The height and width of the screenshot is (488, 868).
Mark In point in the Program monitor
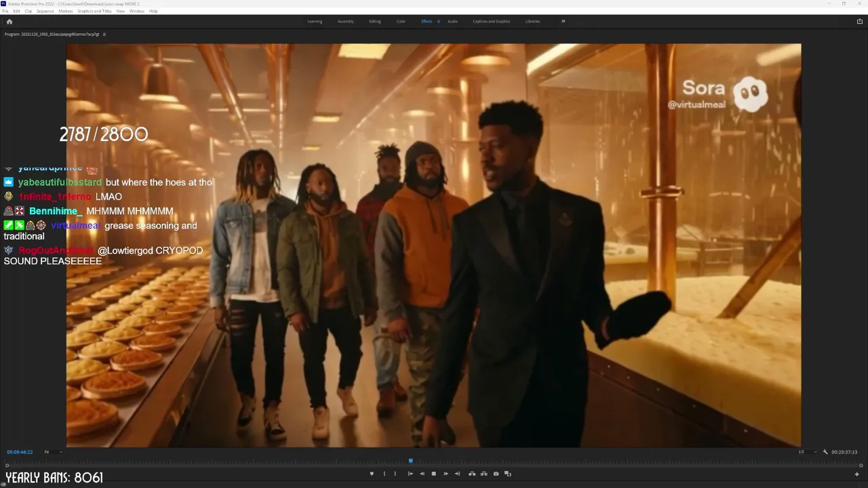click(384, 474)
